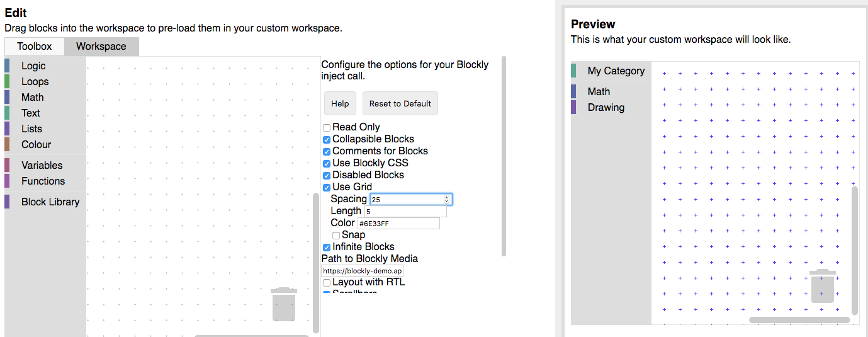
Task: Expand the Functions category
Action: (43, 181)
